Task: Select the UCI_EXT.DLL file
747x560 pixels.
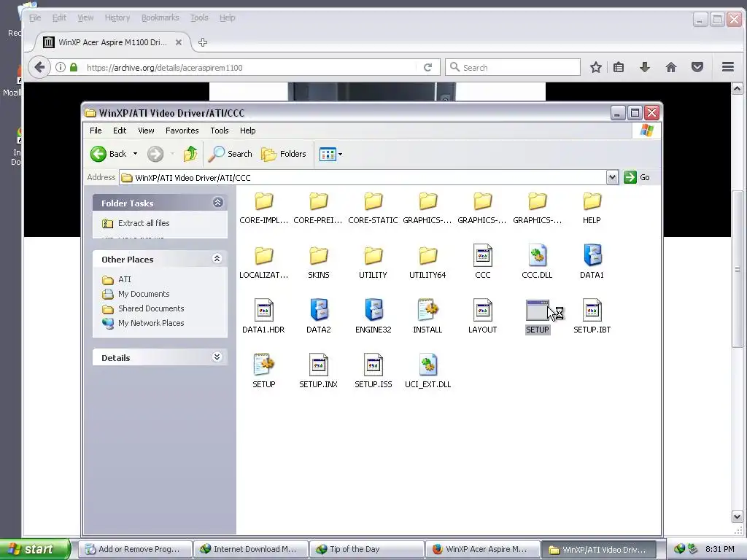Action: (x=427, y=371)
